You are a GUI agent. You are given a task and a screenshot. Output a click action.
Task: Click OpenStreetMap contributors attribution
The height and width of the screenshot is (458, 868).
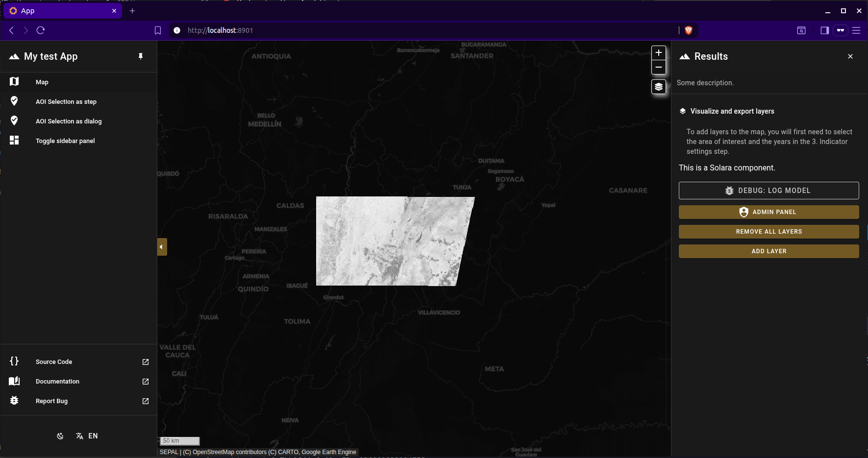point(229,452)
